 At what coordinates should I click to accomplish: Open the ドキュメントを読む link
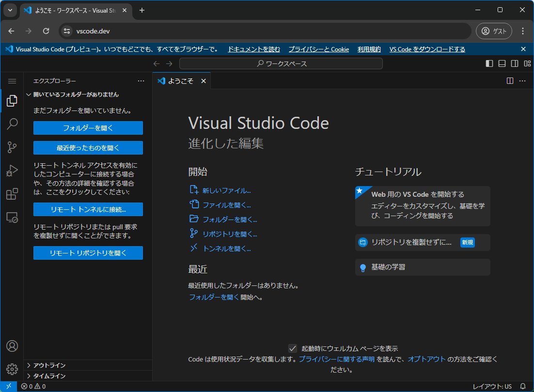pyautogui.click(x=254, y=49)
